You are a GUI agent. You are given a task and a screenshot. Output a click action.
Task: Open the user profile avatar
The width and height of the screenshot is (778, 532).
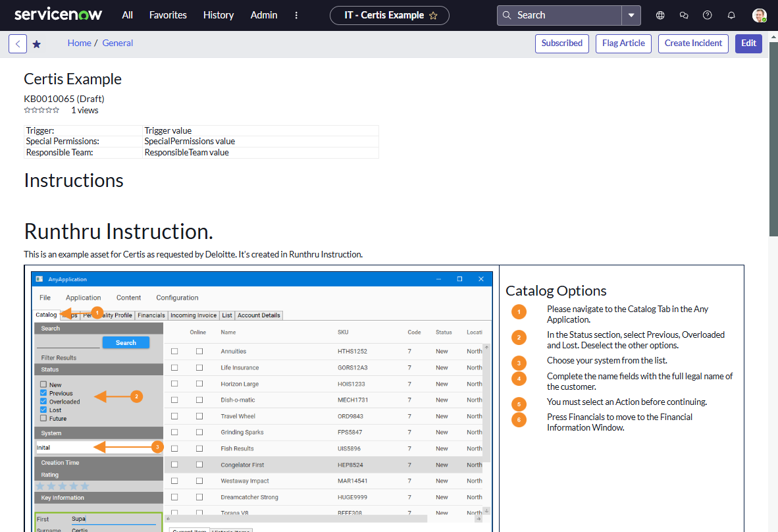tap(760, 15)
